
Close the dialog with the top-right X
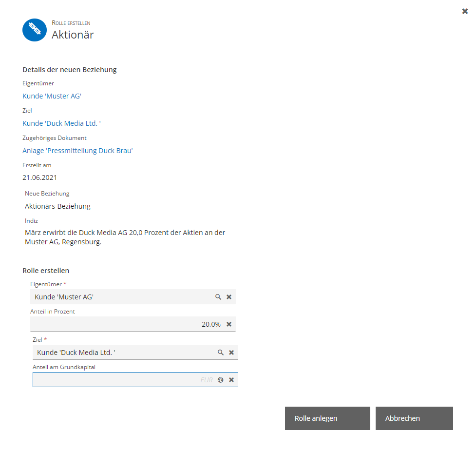tap(465, 11)
